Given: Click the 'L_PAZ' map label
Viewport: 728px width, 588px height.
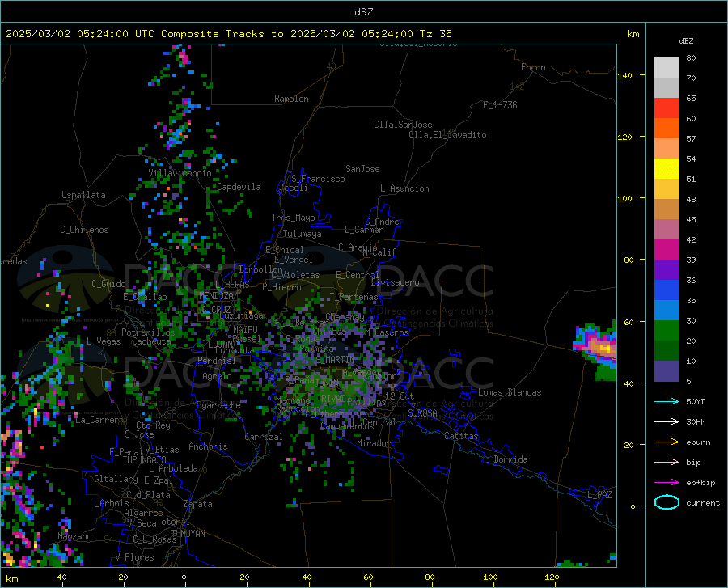Looking at the screenshot, I should pos(599,495).
